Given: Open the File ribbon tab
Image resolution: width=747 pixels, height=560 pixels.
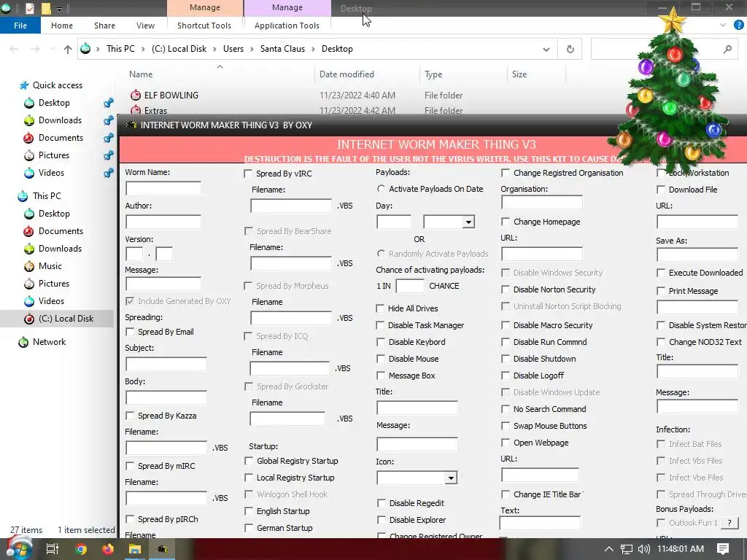Looking at the screenshot, I should tap(20, 26).
